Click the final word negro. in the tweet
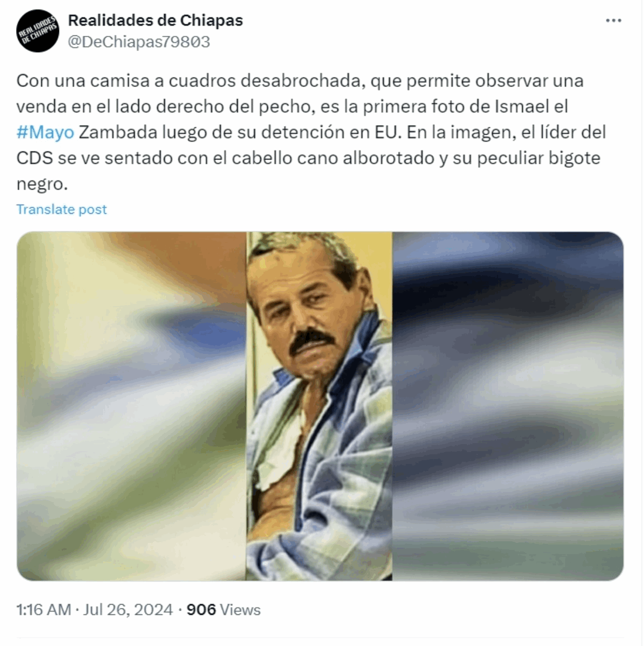The image size is (644, 646). click(x=42, y=184)
